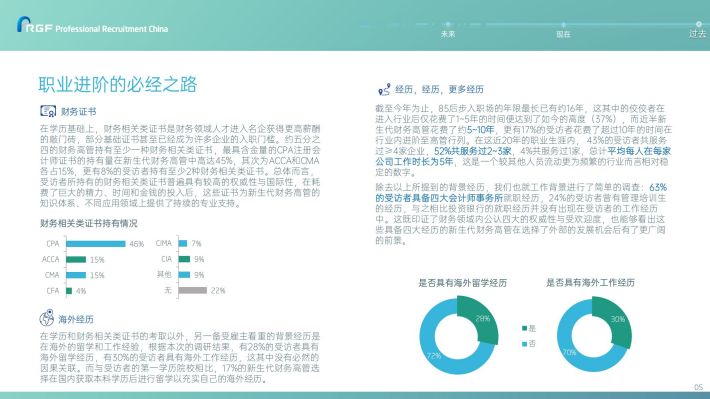The height and width of the screenshot is (399, 710).
Task: Click the gray 无 22% bar
Action: click(x=193, y=290)
